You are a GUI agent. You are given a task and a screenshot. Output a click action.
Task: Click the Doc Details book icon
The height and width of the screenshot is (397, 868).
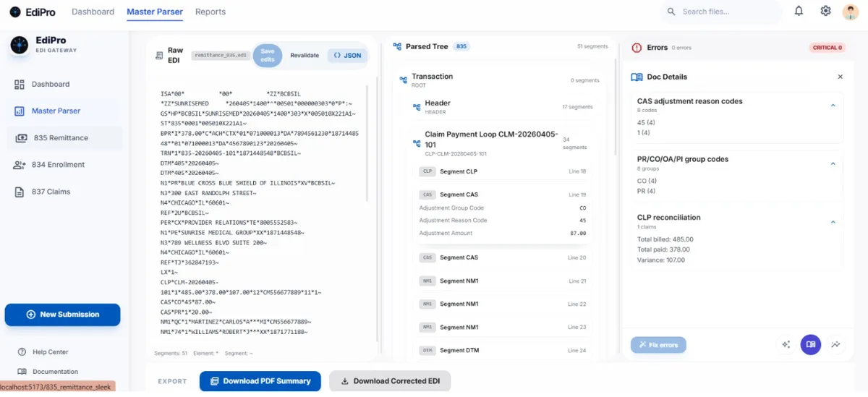tap(637, 77)
